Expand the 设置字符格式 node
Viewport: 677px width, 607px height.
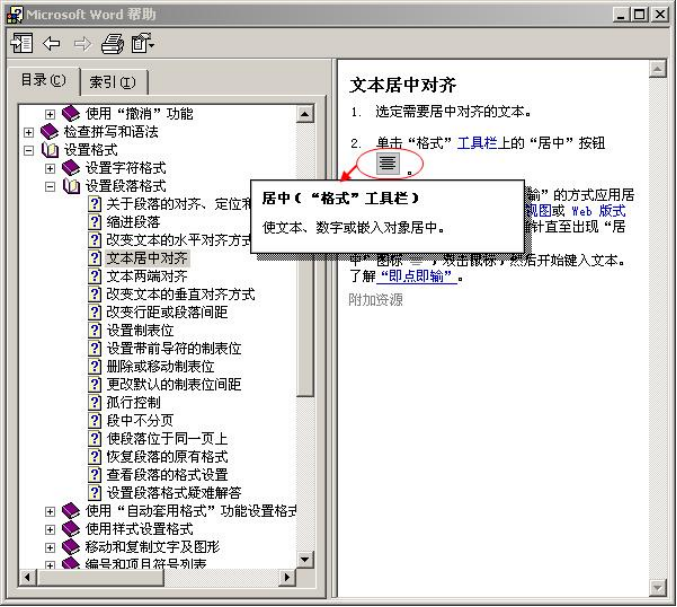click(x=50, y=168)
